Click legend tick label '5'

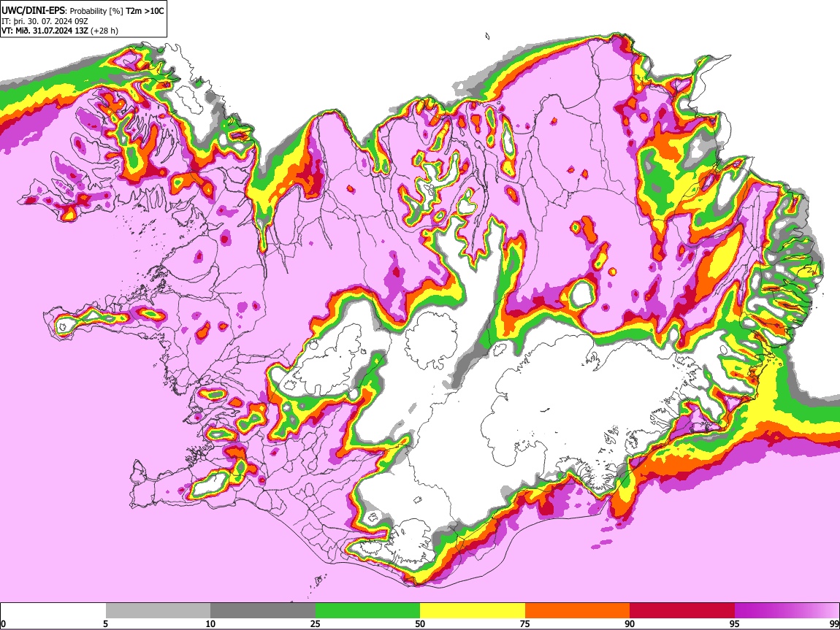(105, 623)
